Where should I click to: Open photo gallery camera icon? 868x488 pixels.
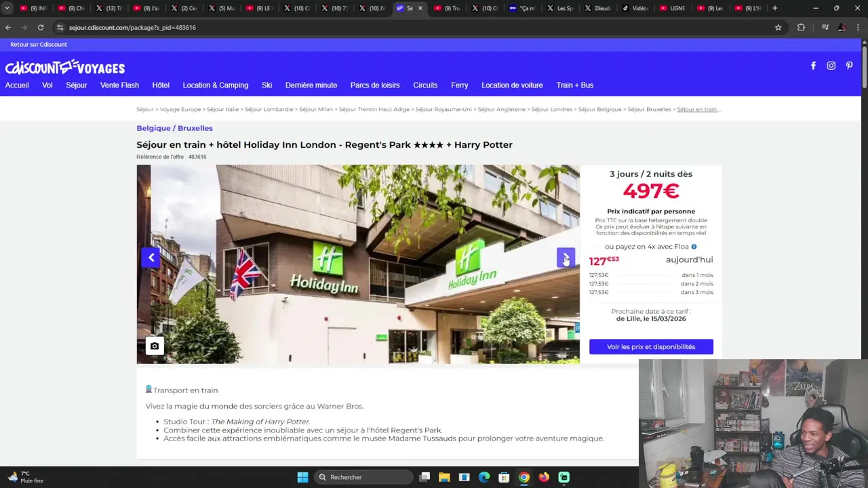click(x=155, y=346)
